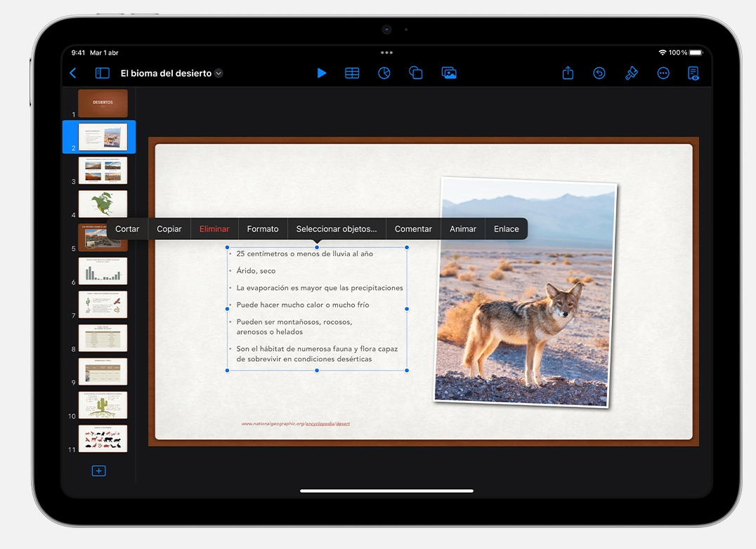Select slide 3 thumbnail with four photos
This screenshot has width=756, height=549.
(103, 171)
